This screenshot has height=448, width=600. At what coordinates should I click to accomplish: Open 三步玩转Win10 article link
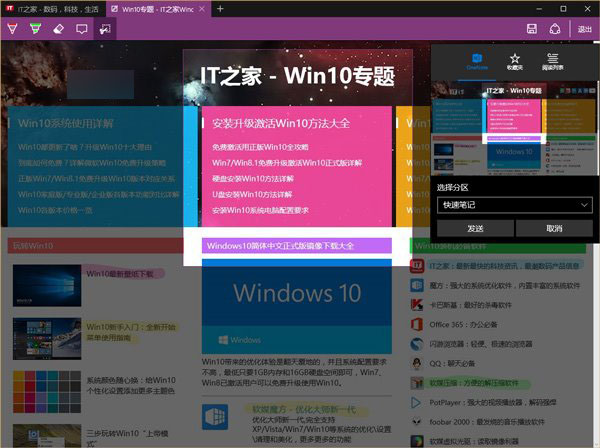click(127, 438)
